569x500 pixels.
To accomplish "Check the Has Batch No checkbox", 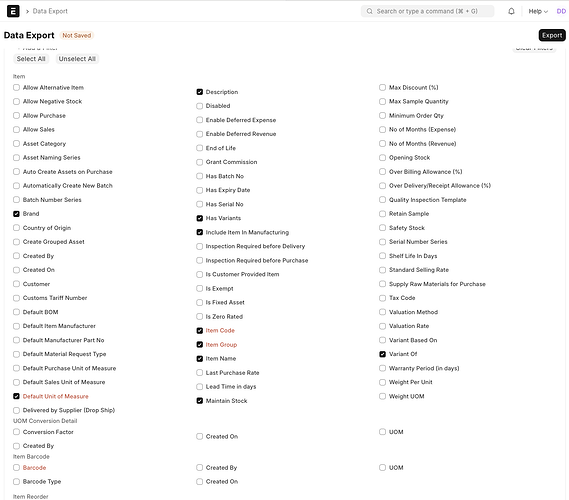I will point(200,176).
